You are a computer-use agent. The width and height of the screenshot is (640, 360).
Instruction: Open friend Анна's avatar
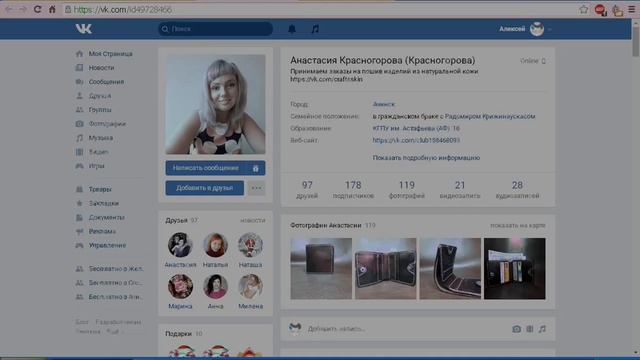[x=215, y=286]
